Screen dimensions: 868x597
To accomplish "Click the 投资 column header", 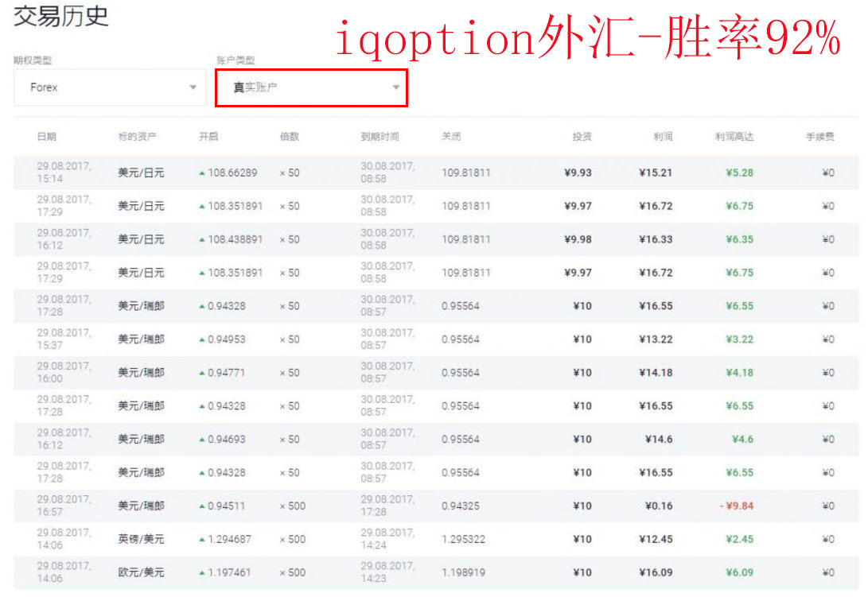I will coord(582,137).
